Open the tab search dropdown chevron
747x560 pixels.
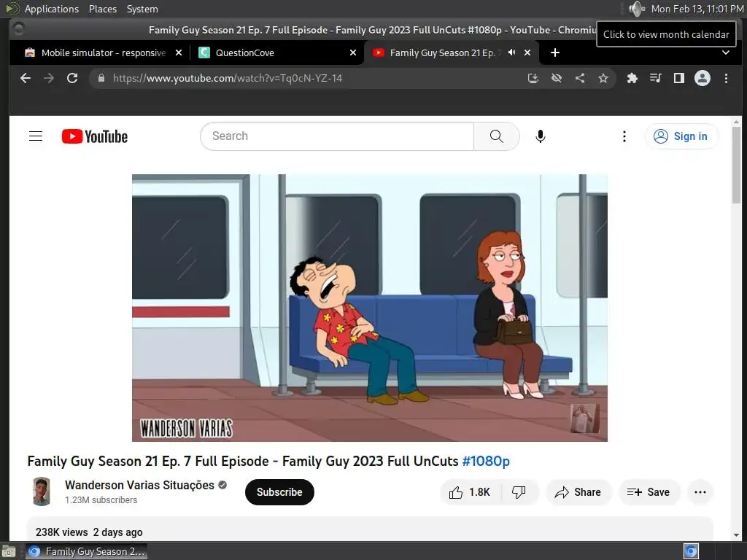726,52
